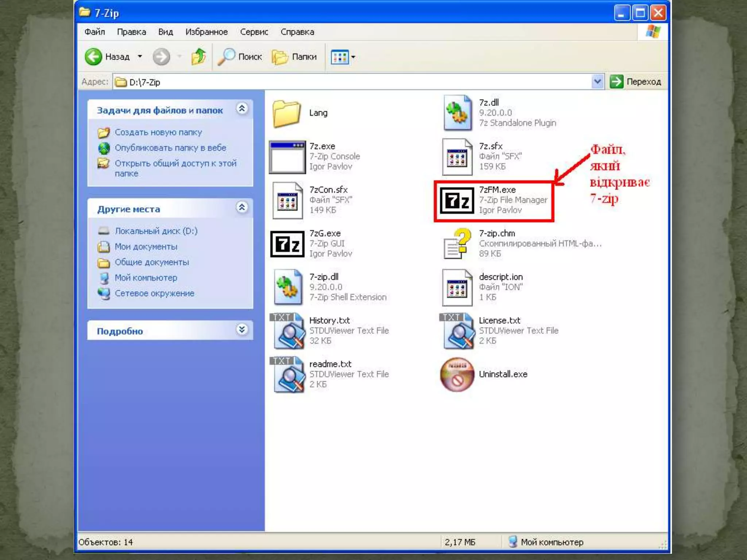Select the descript.ion file icon
Viewport: 747px width, 560px height.
pyautogui.click(x=457, y=287)
